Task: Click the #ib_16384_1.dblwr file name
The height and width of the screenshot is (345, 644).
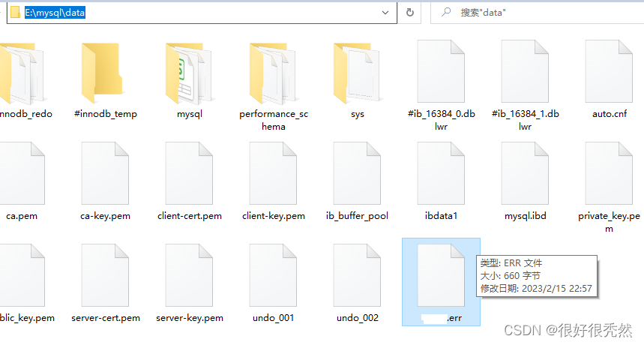Action: pos(526,120)
